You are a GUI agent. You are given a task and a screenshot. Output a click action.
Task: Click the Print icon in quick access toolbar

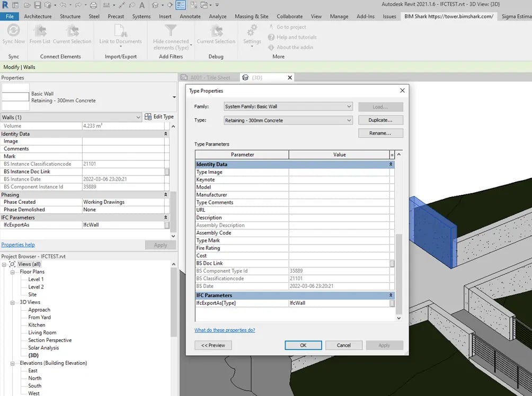(x=93, y=5)
